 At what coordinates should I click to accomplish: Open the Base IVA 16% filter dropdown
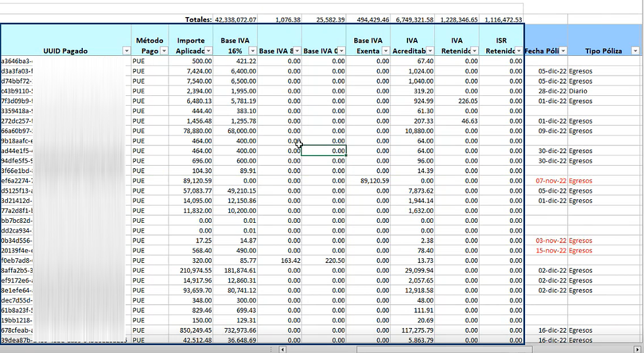[253, 51]
